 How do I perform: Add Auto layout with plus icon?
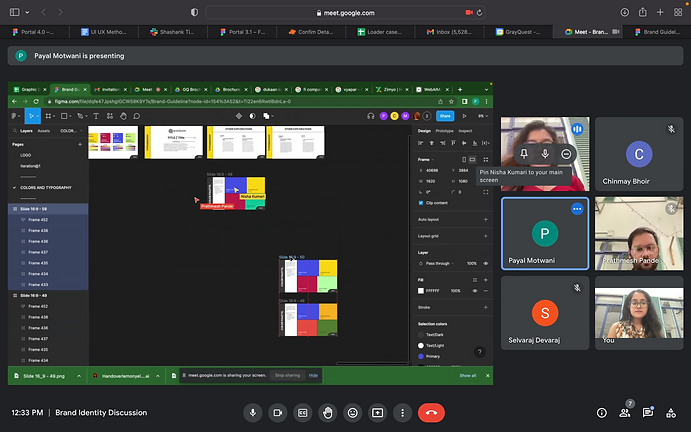point(486,219)
